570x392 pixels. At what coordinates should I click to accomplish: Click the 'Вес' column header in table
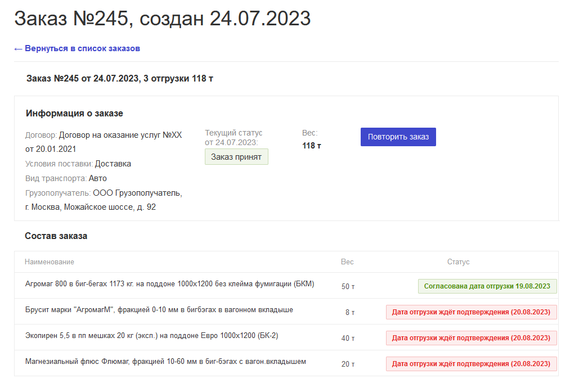pyautogui.click(x=347, y=262)
